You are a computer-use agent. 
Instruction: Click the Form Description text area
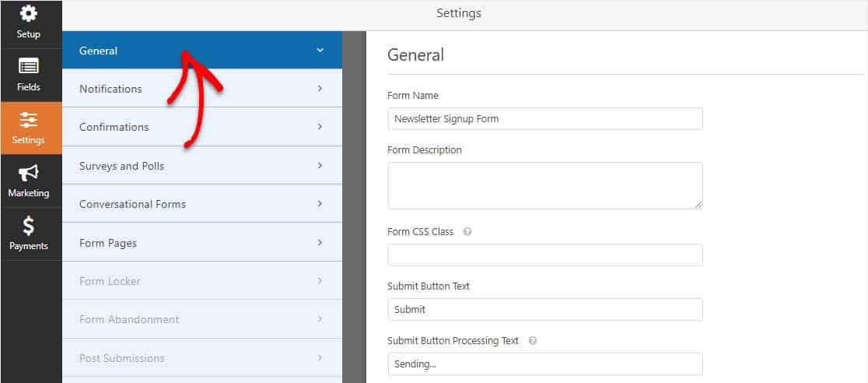tap(544, 185)
